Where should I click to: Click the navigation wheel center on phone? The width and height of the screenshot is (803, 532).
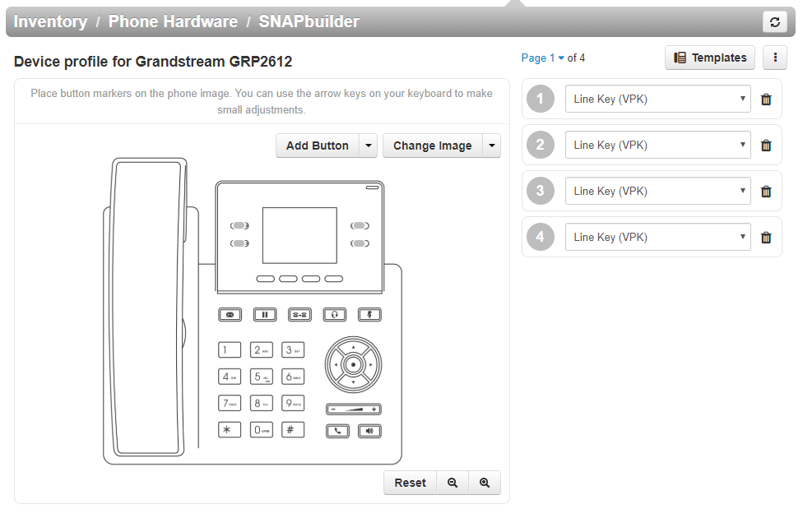click(353, 365)
